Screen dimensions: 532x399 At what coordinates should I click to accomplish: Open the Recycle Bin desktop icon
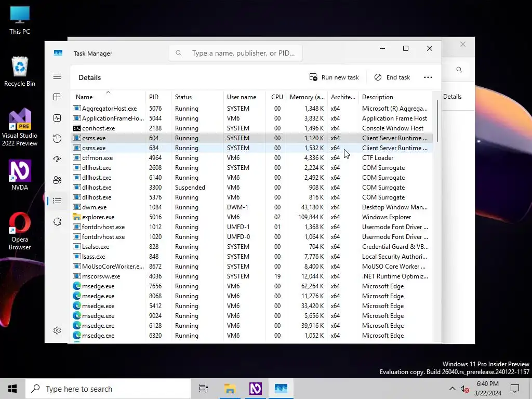(x=20, y=72)
